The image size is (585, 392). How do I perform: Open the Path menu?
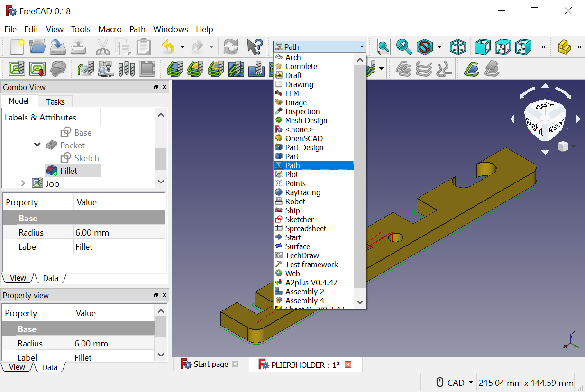(137, 29)
